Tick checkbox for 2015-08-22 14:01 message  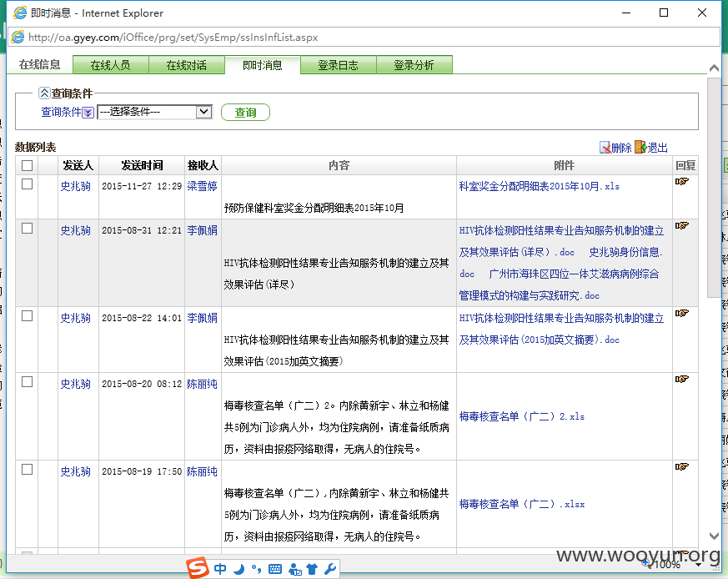click(x=27, y=316)
